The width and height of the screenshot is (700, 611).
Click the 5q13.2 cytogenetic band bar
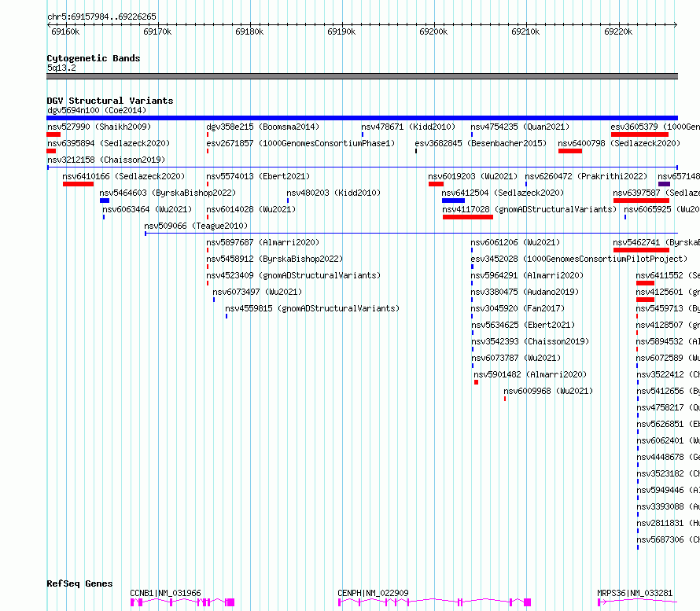coord(362,76)
